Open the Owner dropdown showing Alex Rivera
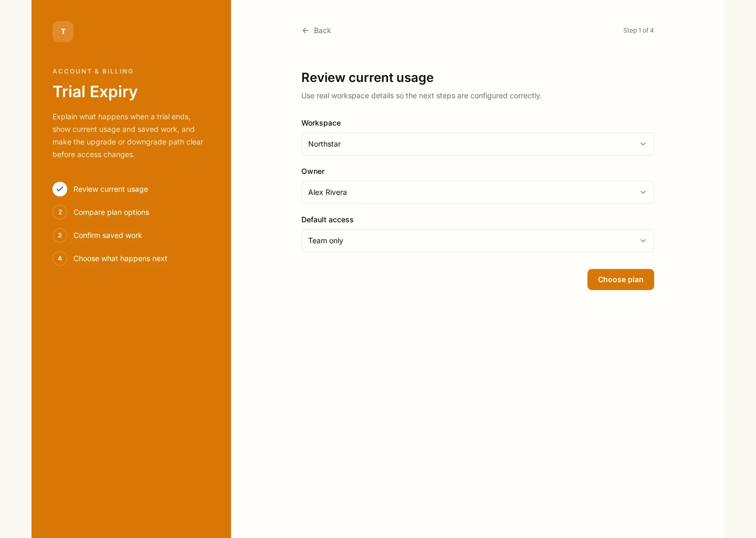Viewport: 756px width, 538px height. point(478,192)
